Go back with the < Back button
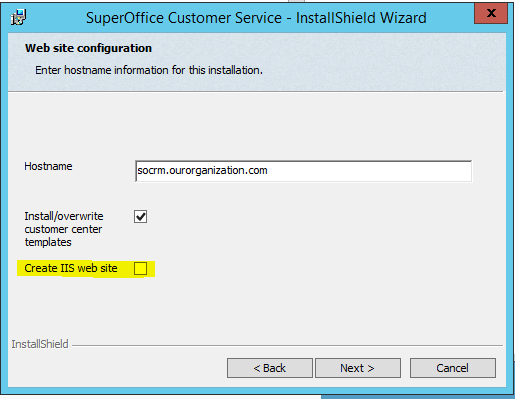This screenshot has width=515, height=399. click(x=270, y=368)
